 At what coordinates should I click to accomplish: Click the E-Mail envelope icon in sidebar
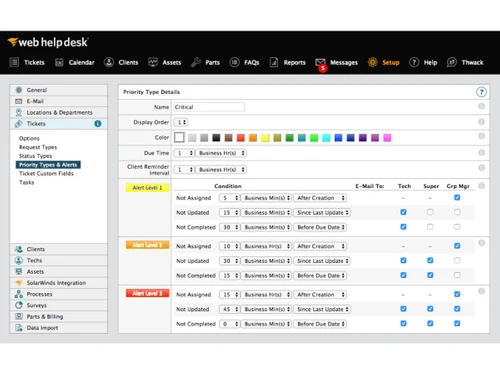click(x=19, y=101)
